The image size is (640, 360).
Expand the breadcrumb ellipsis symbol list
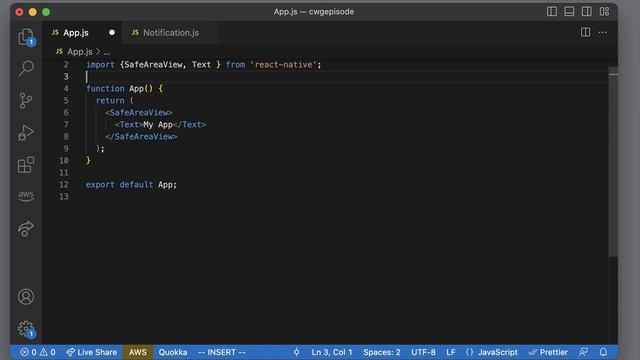coord(107,52)
